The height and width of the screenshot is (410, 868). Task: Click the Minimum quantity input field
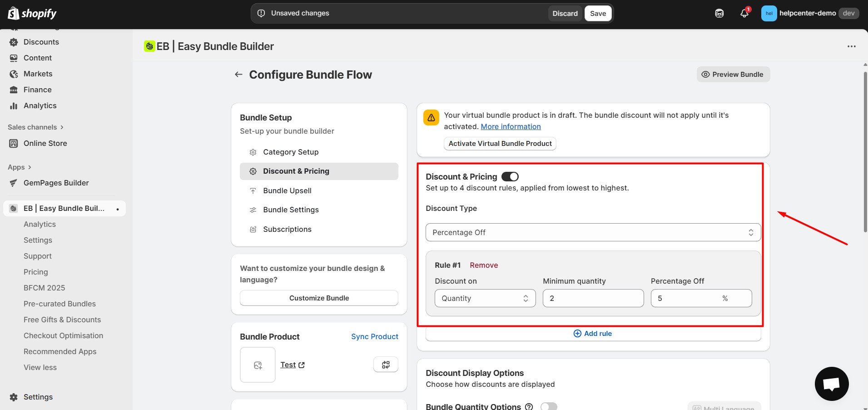[x=593, y=298]
